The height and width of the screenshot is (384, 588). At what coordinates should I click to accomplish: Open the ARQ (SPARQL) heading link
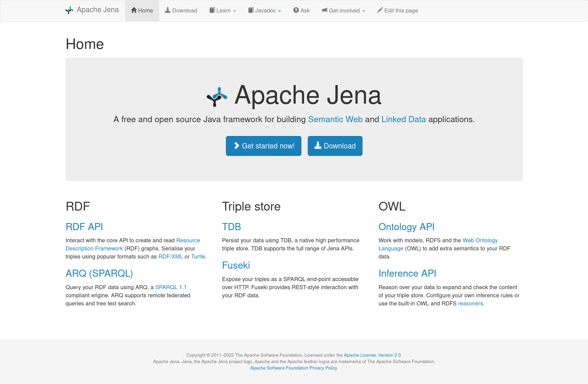coord(99,273)
